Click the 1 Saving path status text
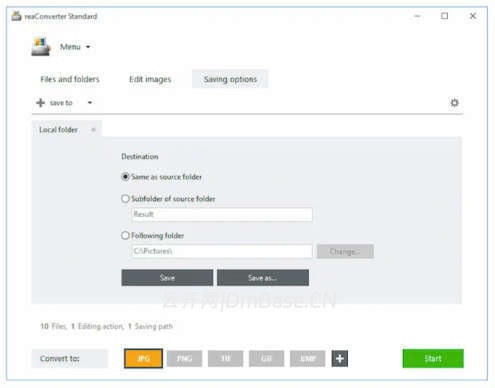The height and width of the screenshot is (388, 495). coord(150,326)
